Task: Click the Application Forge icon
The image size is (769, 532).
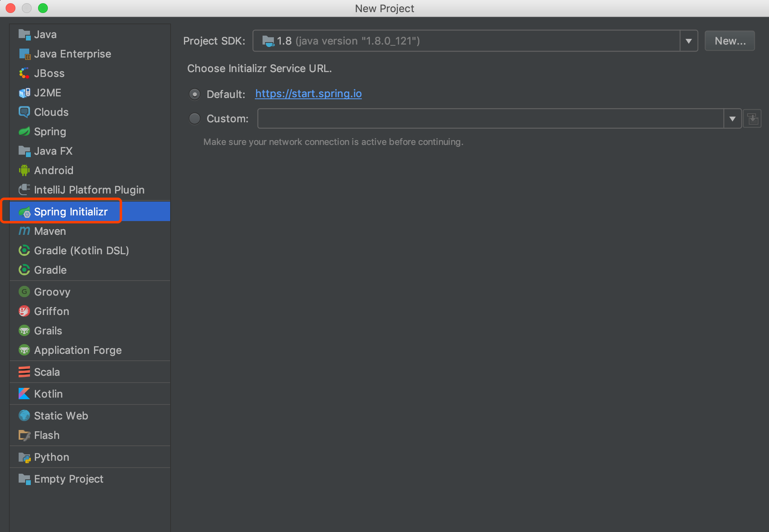Action: (24, 351)
